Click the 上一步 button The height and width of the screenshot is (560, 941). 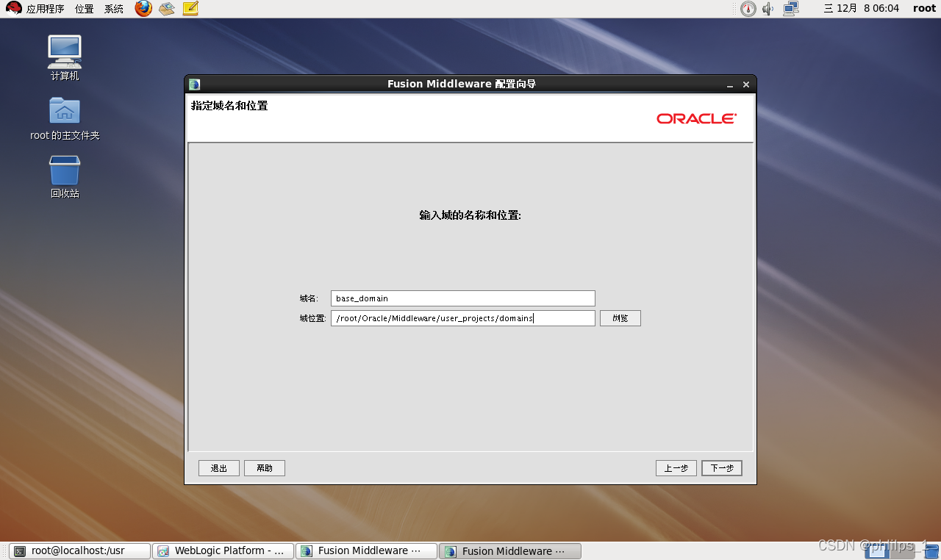pos(676,468)
